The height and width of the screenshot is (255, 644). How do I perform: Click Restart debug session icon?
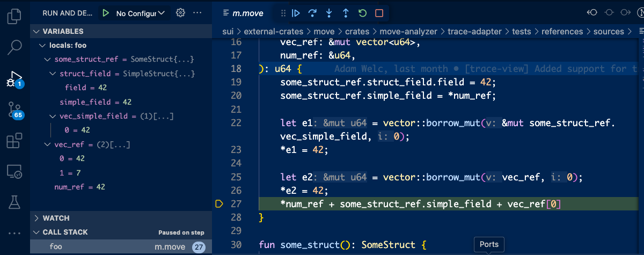coord(362,13)
